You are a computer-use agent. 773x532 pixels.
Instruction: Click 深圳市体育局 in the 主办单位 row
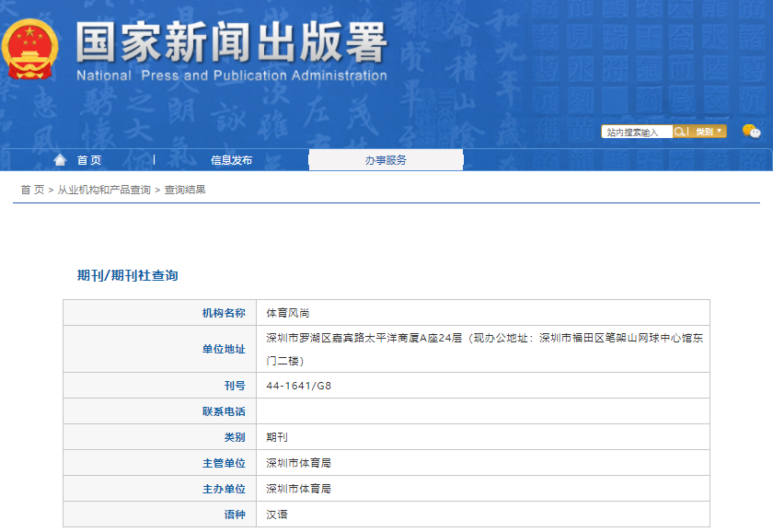(x=298, y=489)
